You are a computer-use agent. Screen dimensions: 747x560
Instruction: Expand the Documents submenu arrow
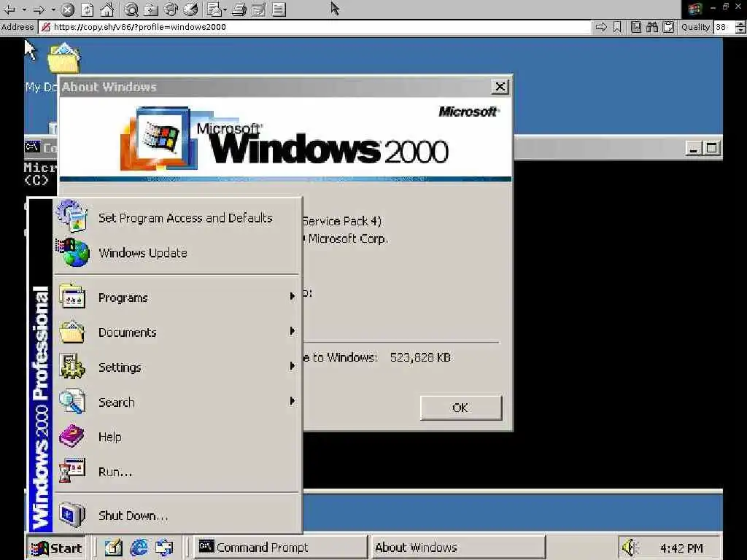(x=292, y=332)
